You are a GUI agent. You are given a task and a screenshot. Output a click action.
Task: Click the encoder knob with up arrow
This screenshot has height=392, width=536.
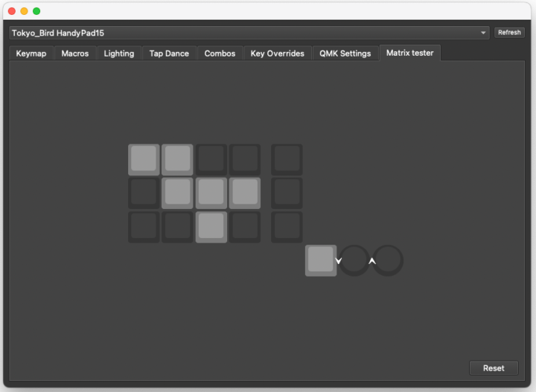(x=388, y=260)
